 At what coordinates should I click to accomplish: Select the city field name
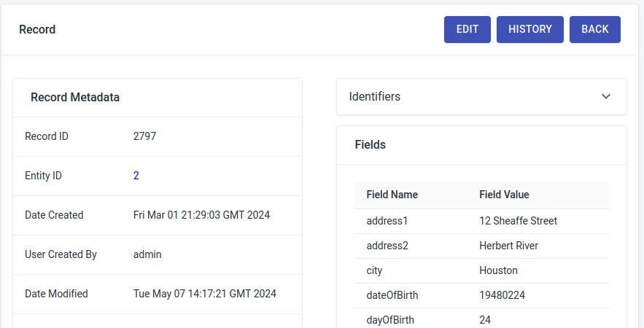click(375, 270)
